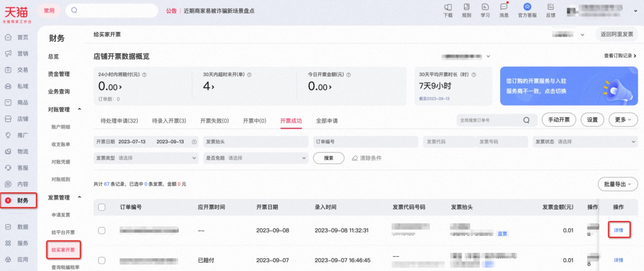Open 客服 customer service sidebar icon

coord(8,168)
